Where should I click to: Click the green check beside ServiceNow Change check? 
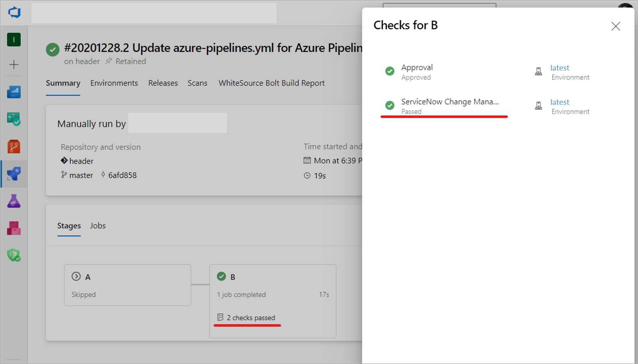[x=390, y=105]
